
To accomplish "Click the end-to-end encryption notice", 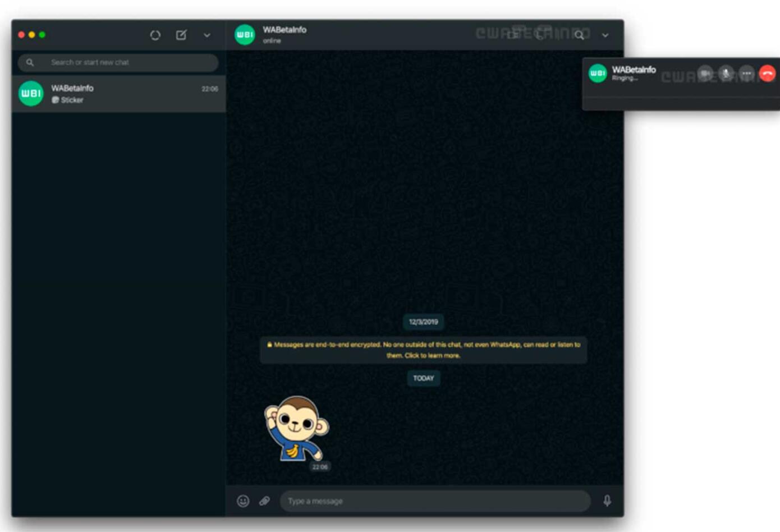I will point(424,350).
